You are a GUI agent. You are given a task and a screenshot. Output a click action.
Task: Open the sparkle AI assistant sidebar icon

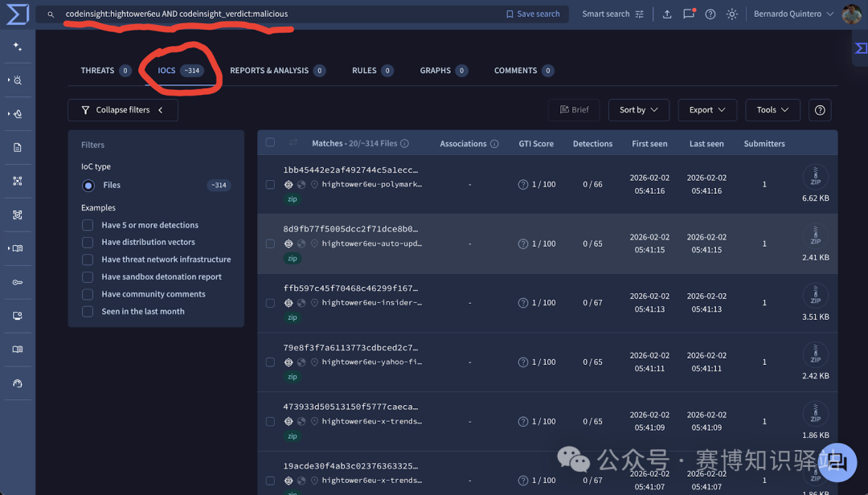[18, 47]
